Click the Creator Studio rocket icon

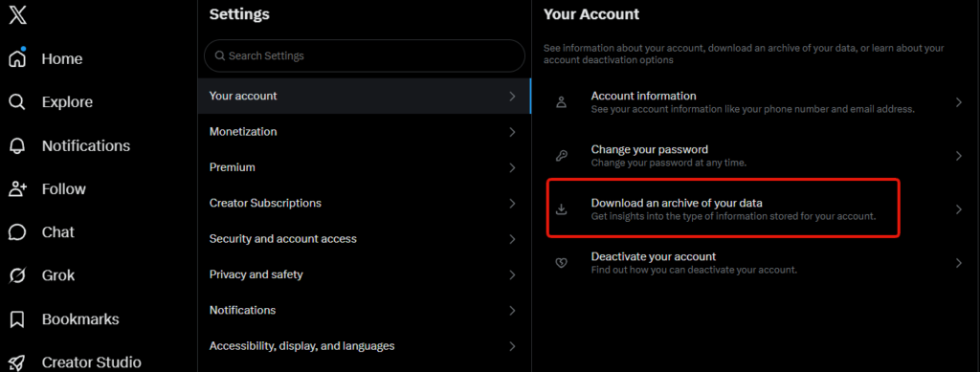point(17,362)
